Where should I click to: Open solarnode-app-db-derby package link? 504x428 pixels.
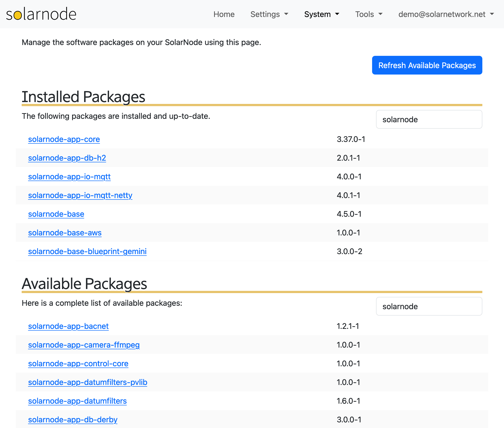pos(73,420)
